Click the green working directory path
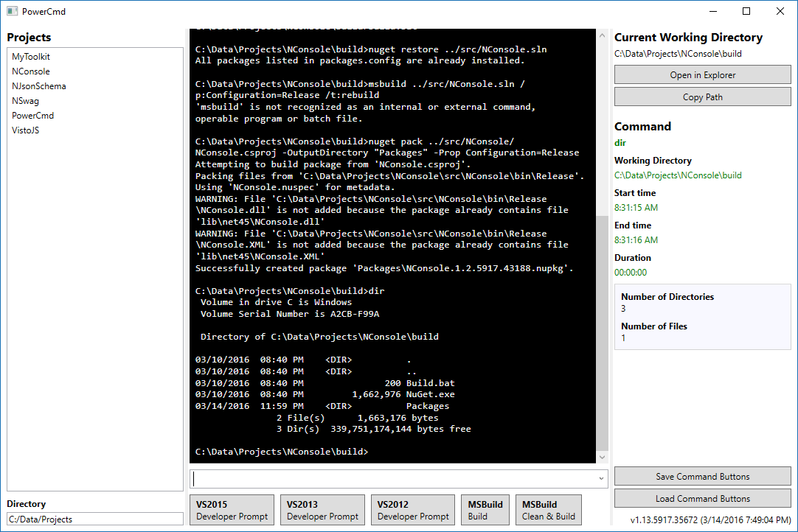This screenshot has height=532, width=798. click(x=678, y=175)
